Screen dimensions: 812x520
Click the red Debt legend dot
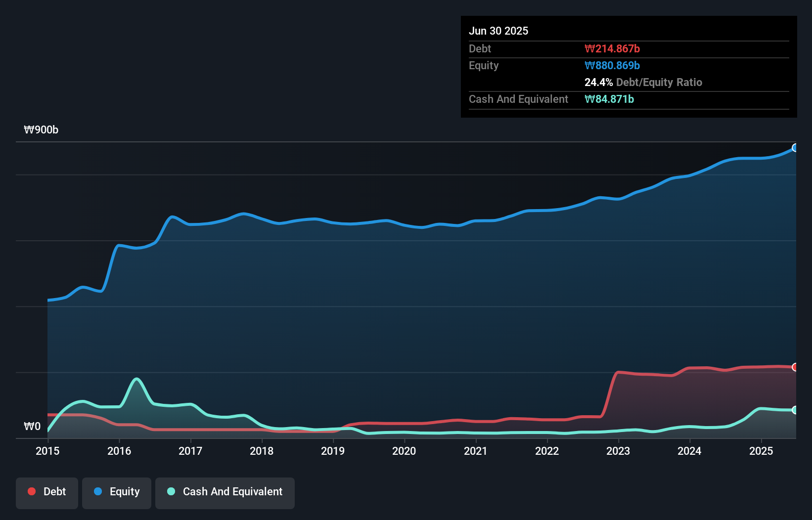(x=31, y=491)
